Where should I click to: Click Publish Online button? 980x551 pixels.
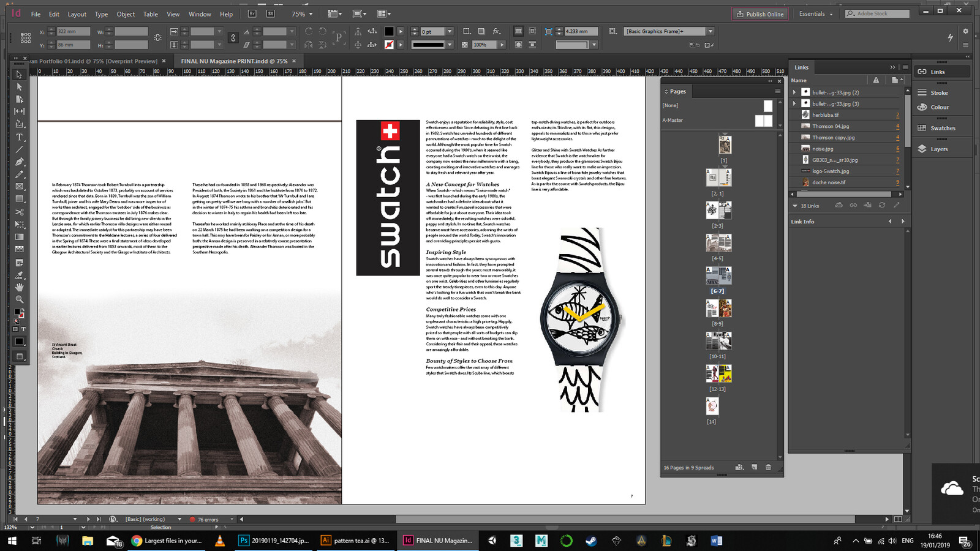coord(759,14)
